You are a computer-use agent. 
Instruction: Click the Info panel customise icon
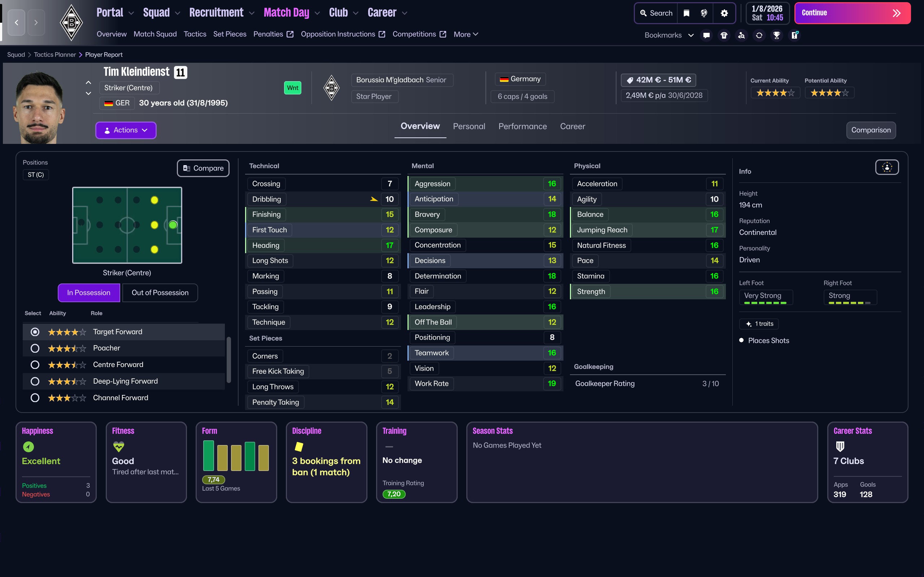[x=886, y=167]
